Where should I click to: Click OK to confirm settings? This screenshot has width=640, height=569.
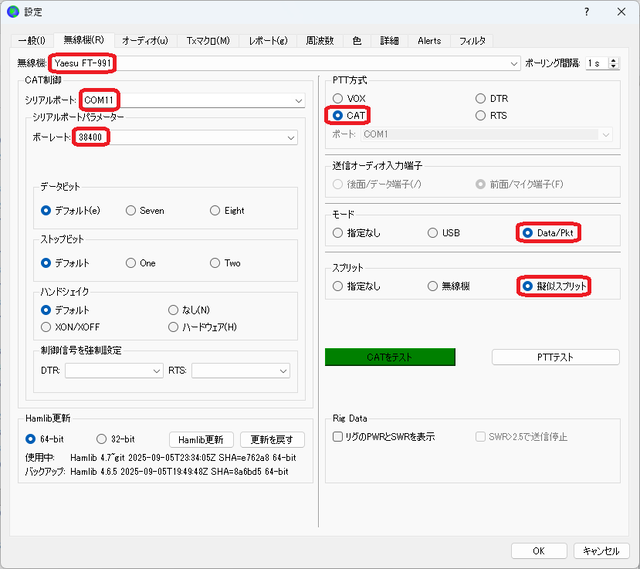click(539, 551)
